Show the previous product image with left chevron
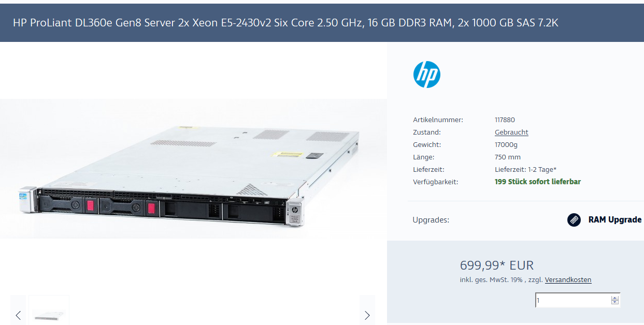The width and height of the screenshot is (644, 325). click(x=18, y=315)
